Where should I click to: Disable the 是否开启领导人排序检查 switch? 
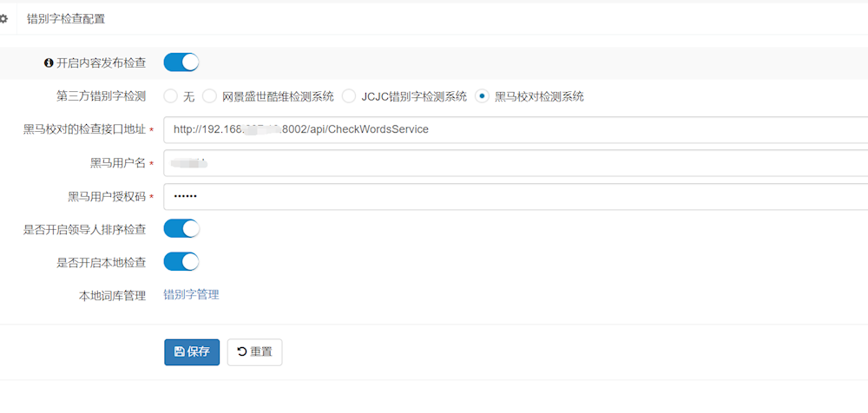pyautogui.click(x=181, y=229)
